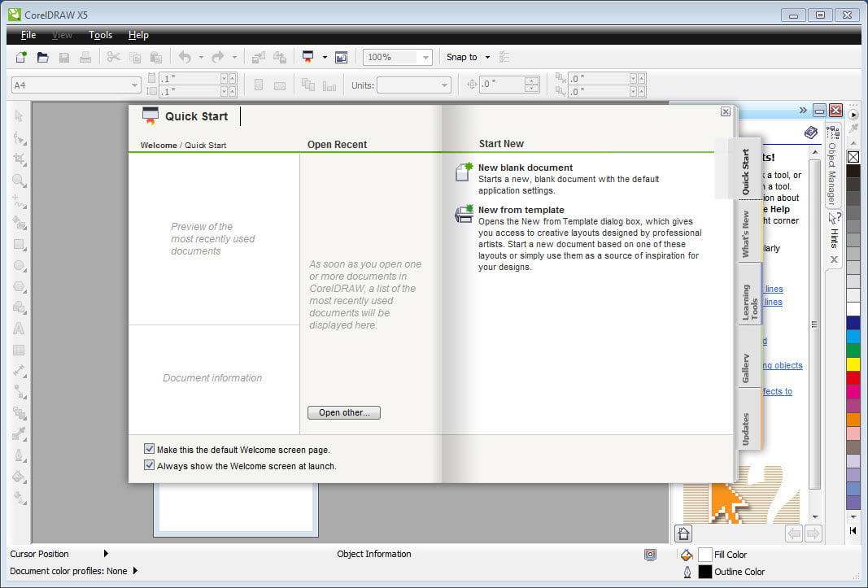Click the Fill Color white swatch
Viewport: 868px width, 588px height.
(x=705, y=554)
